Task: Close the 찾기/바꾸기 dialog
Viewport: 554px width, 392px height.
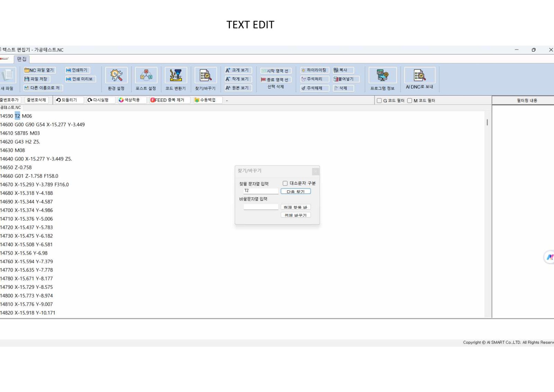Action: [315, 171]
